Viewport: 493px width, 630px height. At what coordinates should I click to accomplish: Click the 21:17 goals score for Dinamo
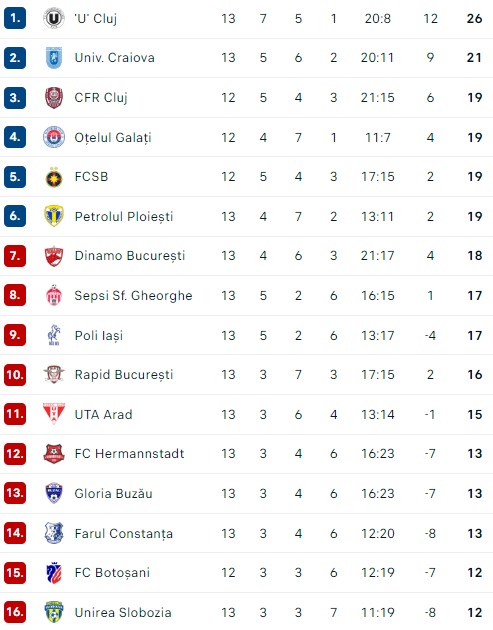(x=378, y=256)
